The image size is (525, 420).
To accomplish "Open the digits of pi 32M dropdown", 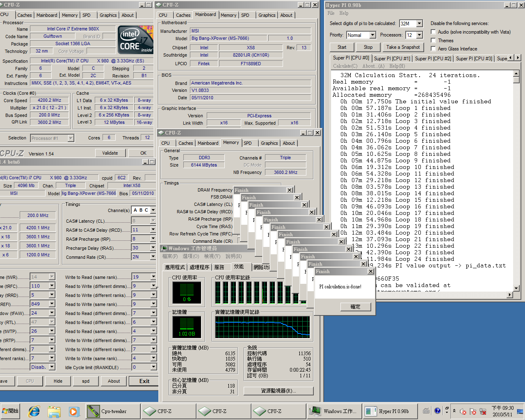I will pyautogui.click(x=419, y=24).
